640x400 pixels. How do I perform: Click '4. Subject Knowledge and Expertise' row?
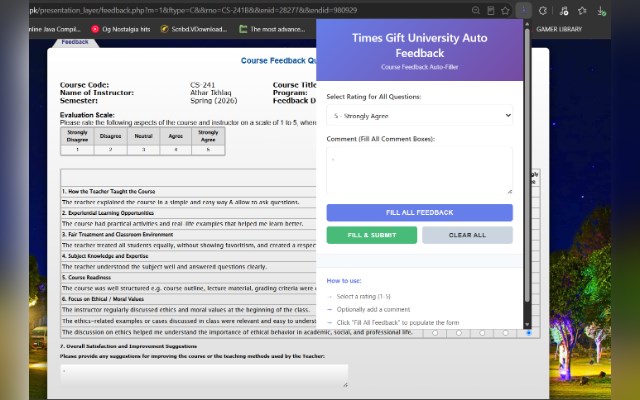tap(188, 256)
